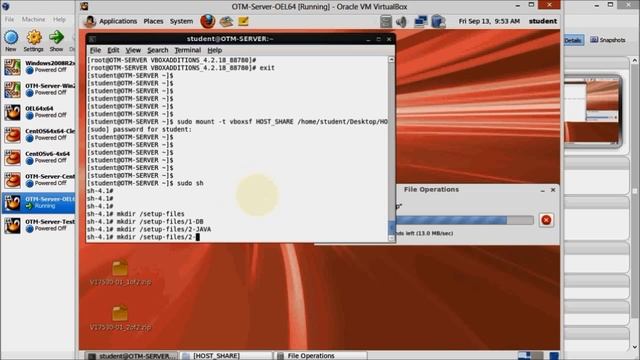Click the File Operations dialog title
The height and width of the screenshot is (360, 640).
431,189
